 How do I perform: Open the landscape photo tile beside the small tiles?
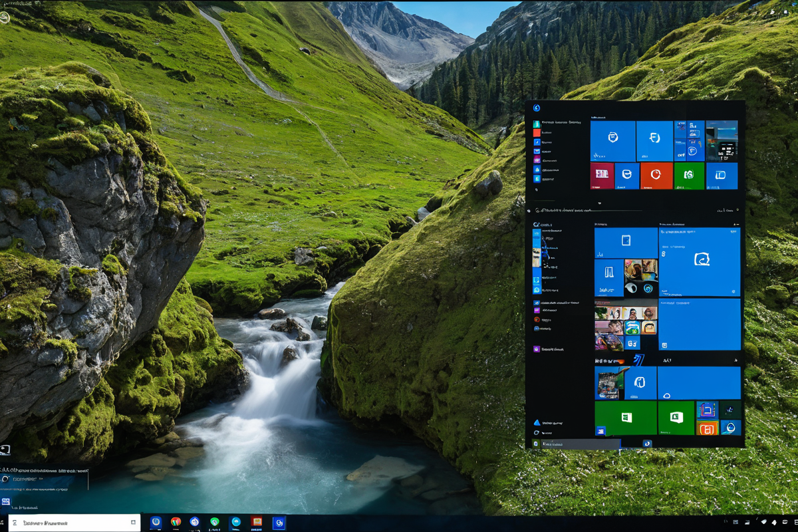[x=722, y=141]
